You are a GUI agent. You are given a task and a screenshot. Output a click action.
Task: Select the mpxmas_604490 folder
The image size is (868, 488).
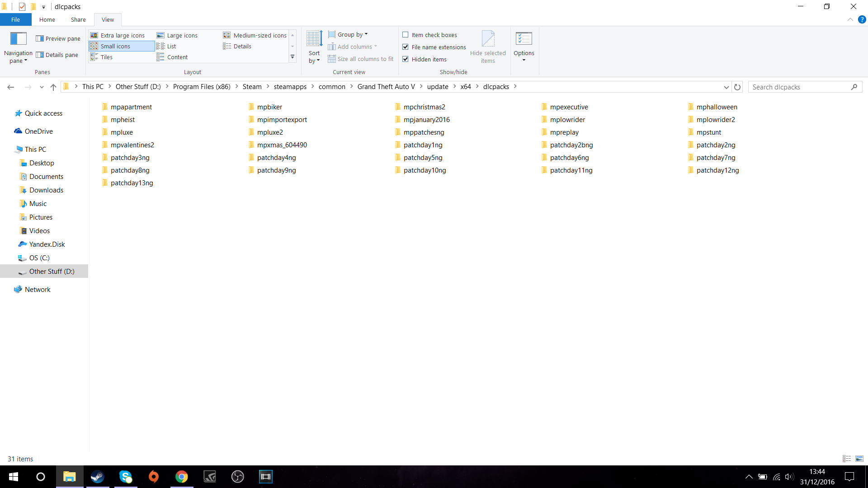(278, 145)
